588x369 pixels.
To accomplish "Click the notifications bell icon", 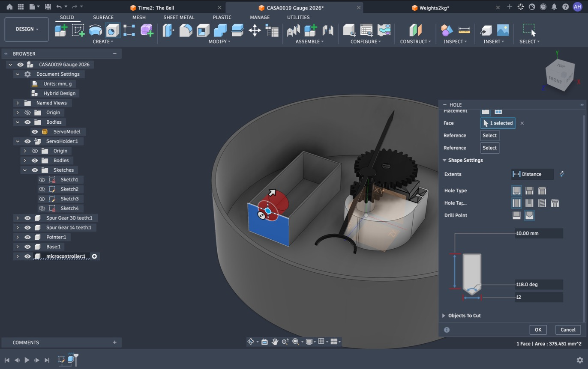I will click(x=554, y=7).
